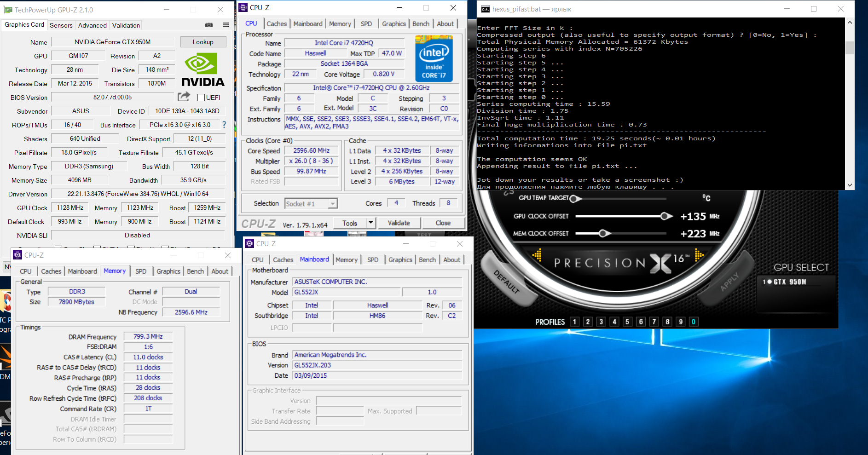The image size is (868, 455).
Task: Click the Driver Version field in GPU-Z
Action: pos(138,194)
